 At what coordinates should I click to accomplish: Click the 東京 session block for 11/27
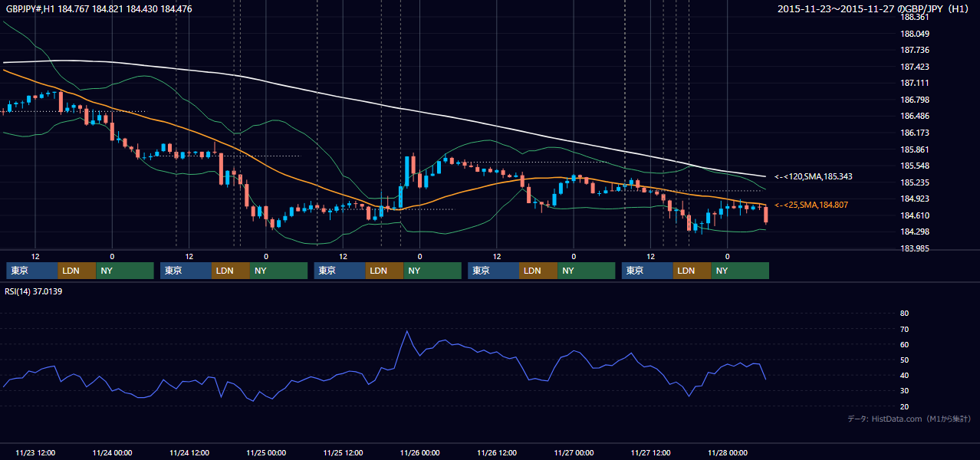pyautogui.click(x=647, y=271)
